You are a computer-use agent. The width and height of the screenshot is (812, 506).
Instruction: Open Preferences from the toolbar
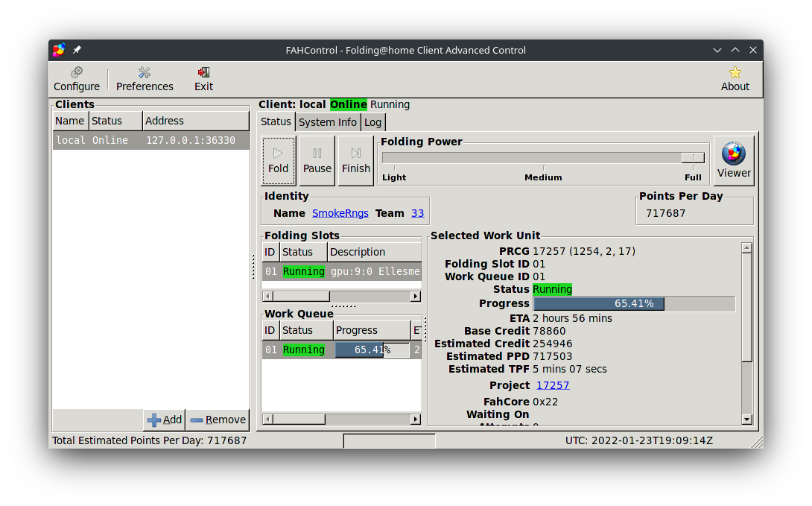click(145, 78)
